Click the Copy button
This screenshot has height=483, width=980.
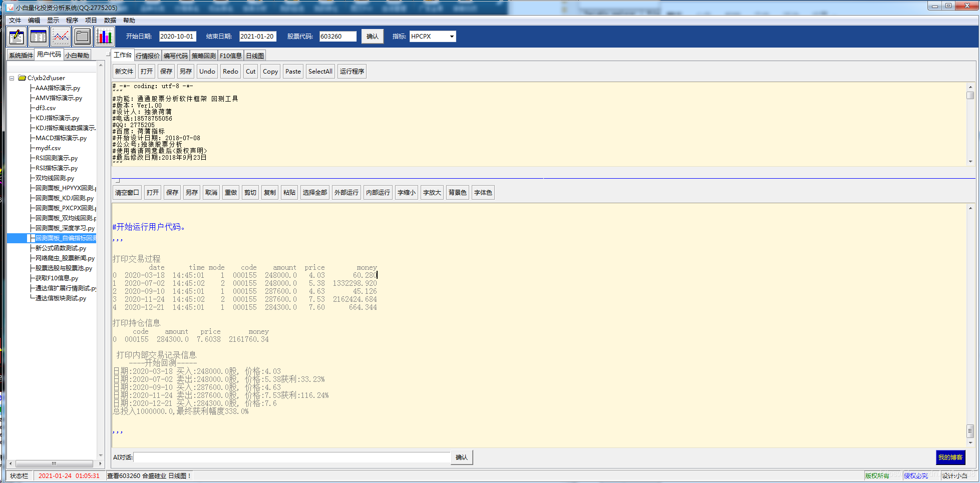(x=270, y=72)
